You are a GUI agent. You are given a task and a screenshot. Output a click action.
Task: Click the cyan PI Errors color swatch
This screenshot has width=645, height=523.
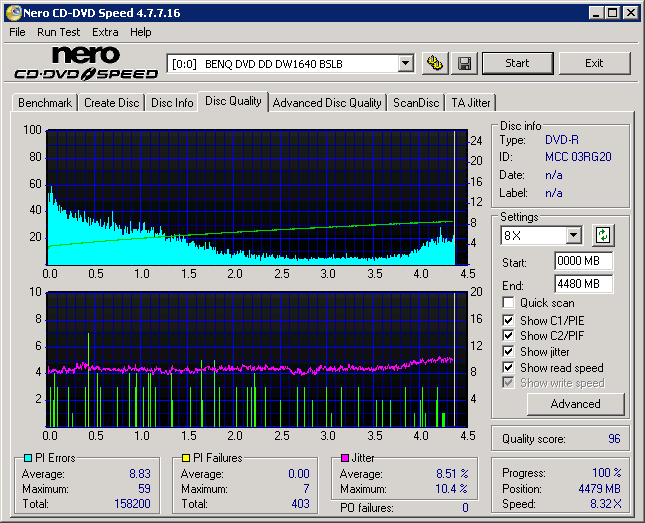coord(28,458)
